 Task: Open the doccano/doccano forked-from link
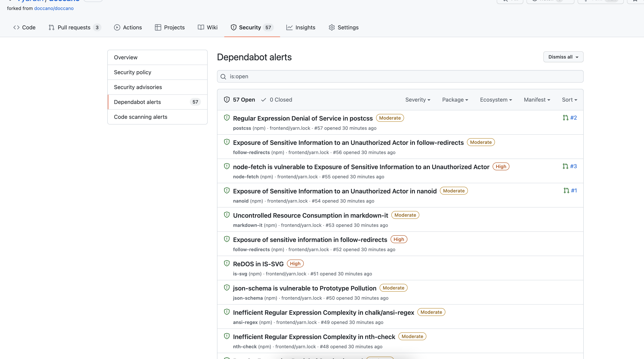(x=53, y=8)
